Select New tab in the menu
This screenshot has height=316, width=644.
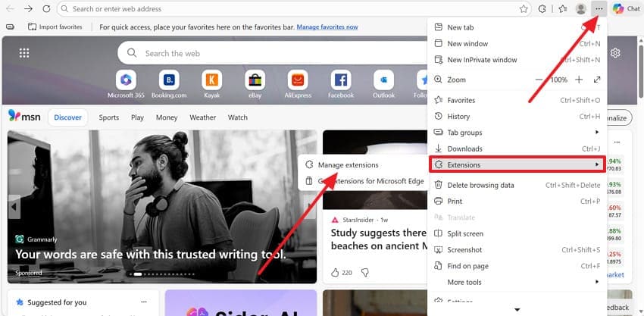(x=517, y=27)
